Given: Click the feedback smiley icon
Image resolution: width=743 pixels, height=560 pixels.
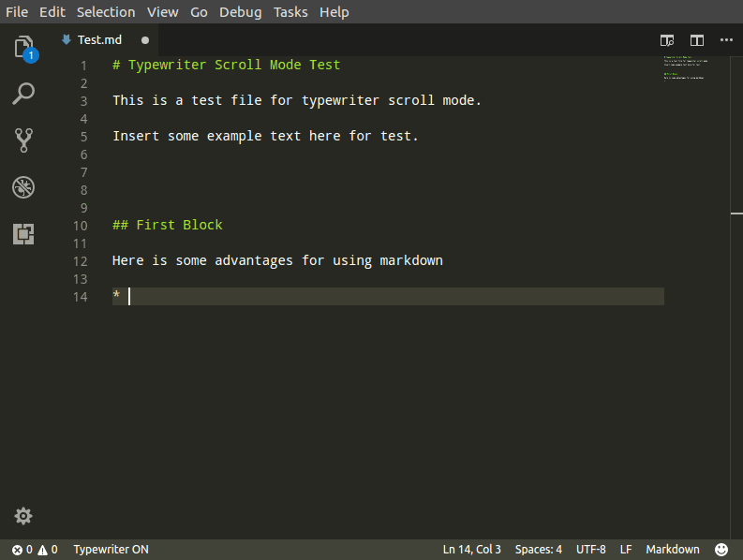Looking at the screenshot, I should [721, 550].
